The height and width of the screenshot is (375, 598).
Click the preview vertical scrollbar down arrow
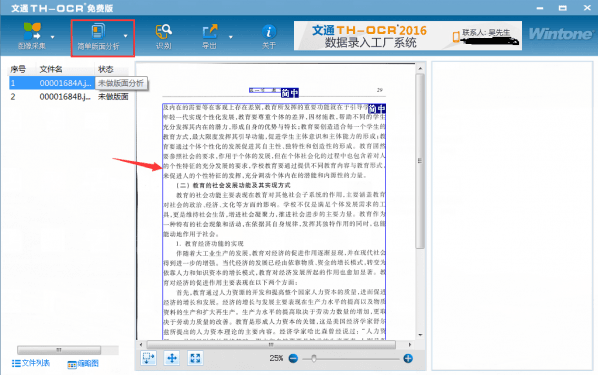coord(420,335)
